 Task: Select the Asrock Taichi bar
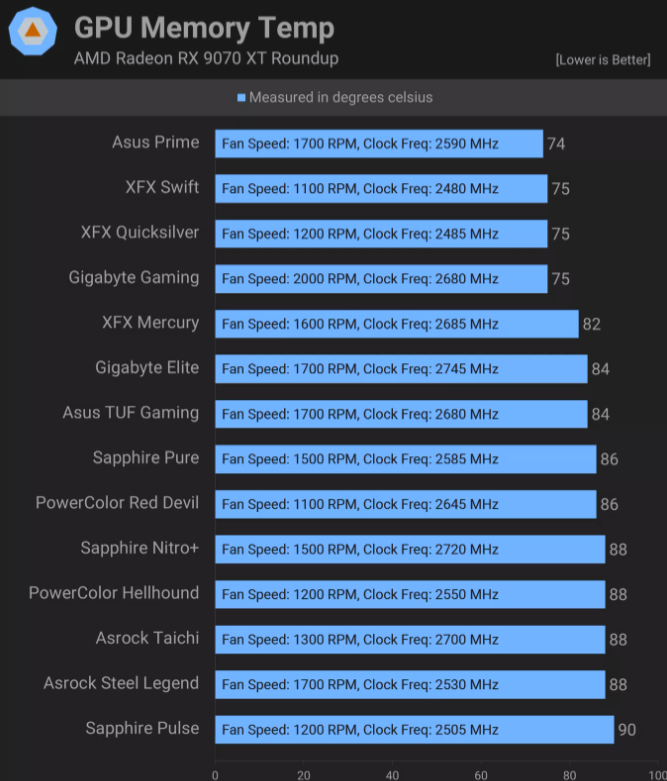click(x=409, y=639)
